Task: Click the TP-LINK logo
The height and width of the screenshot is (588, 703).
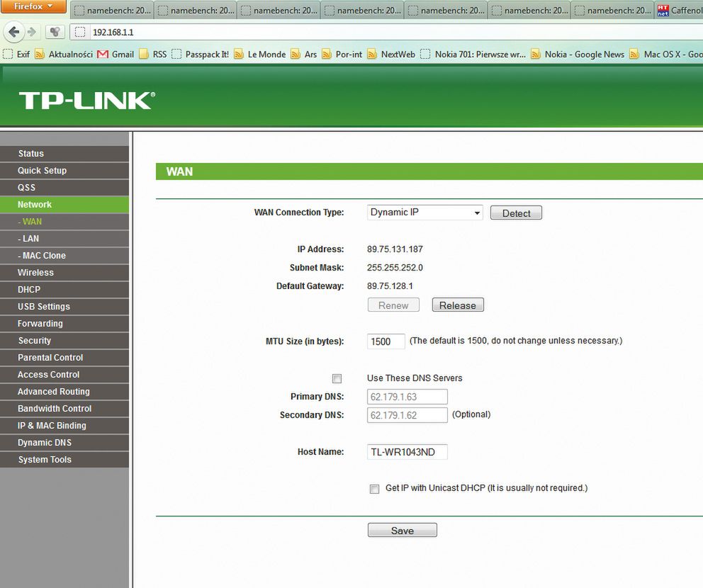Action: [87, 101]
